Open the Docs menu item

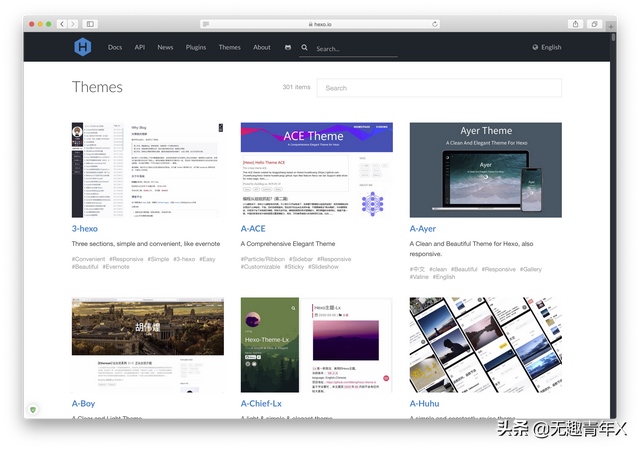[115, 47]
